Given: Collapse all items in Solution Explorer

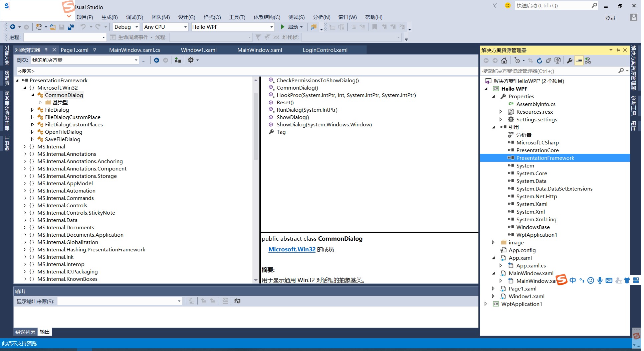Looking at the screenshot, I should (x=549, y=61).
